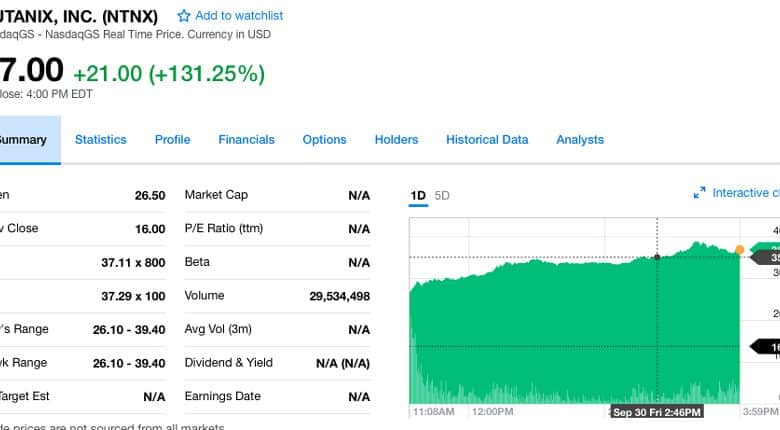The image size is (780, 430).
Task: Click the expand arrows icon for interactive chart
Action: coord(699,193)
